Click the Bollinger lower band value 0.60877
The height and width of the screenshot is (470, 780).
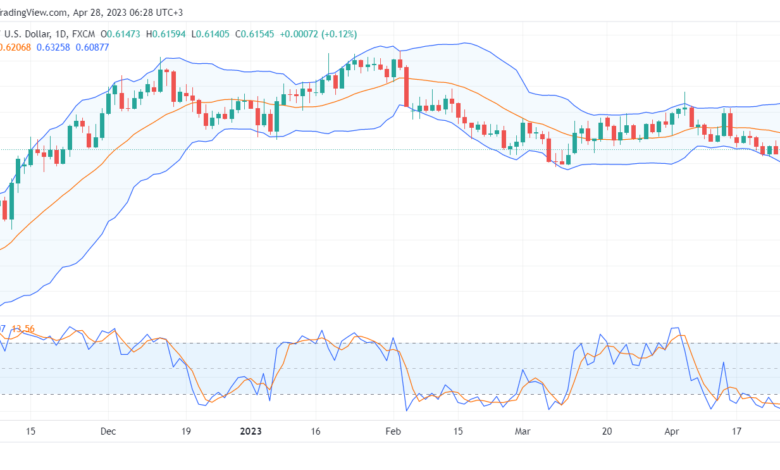92,47
